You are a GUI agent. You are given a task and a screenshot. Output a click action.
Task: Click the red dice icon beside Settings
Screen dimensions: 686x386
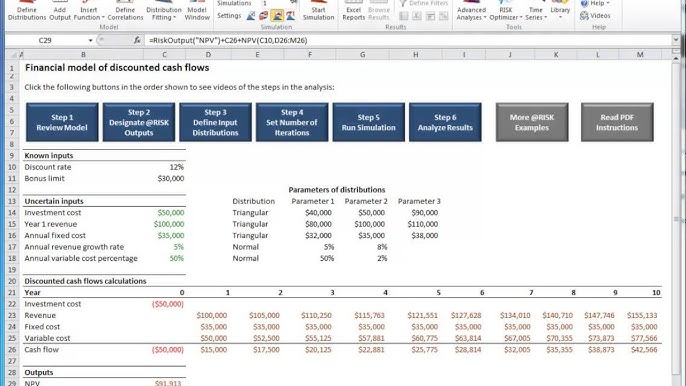pos(263,16)
